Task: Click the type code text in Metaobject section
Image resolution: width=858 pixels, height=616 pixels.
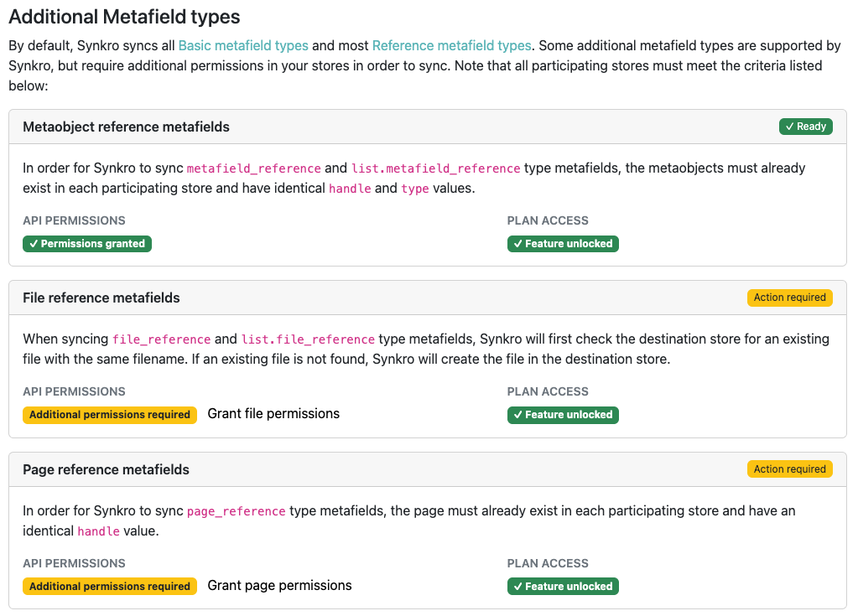Action: tap(415, 189)
